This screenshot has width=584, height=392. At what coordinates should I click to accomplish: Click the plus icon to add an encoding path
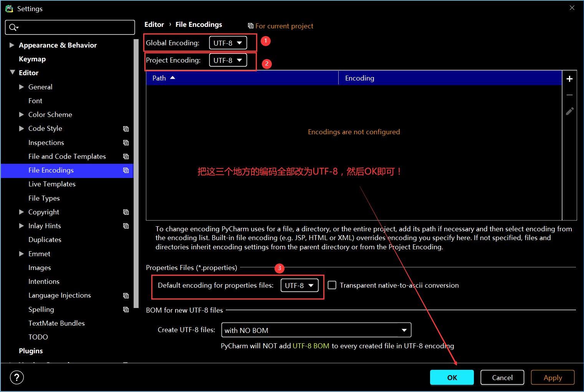pyautogui.click(x=569, y=79)
